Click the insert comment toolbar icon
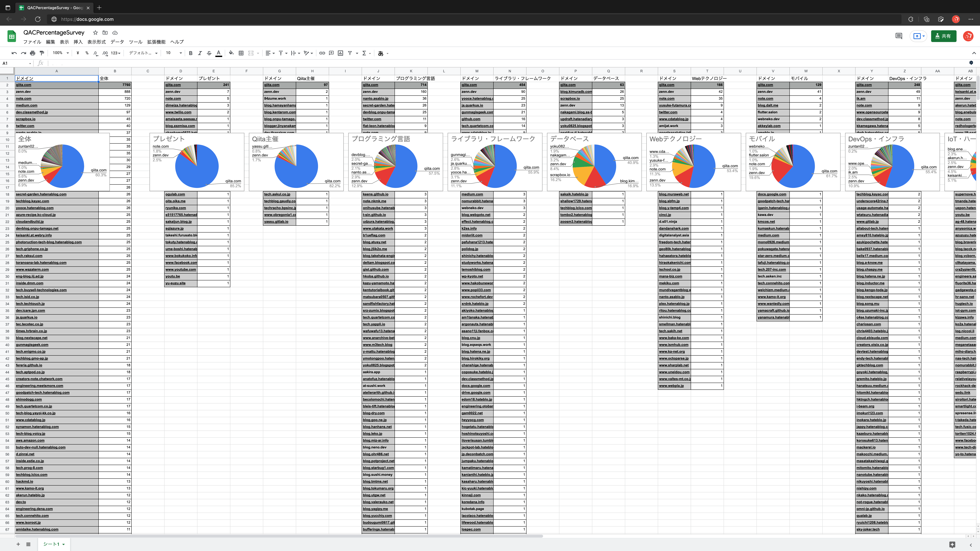This screenshot has height=551, width=980. pyautogui.click(x=331, y=53)
